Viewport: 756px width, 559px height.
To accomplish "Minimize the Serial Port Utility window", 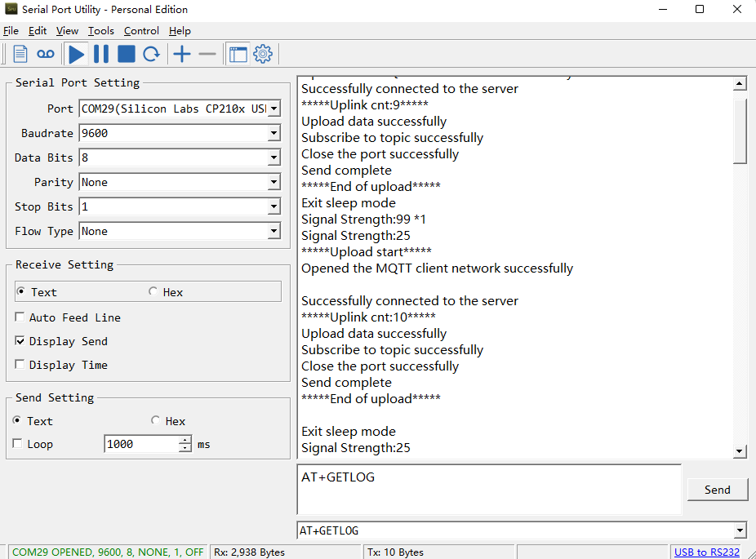I will tap(663, 9).
